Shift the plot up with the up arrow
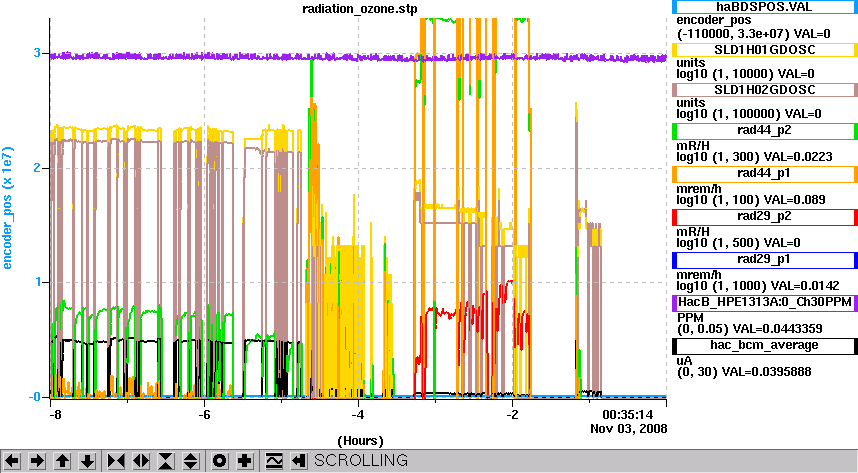 tap(62, 461)
